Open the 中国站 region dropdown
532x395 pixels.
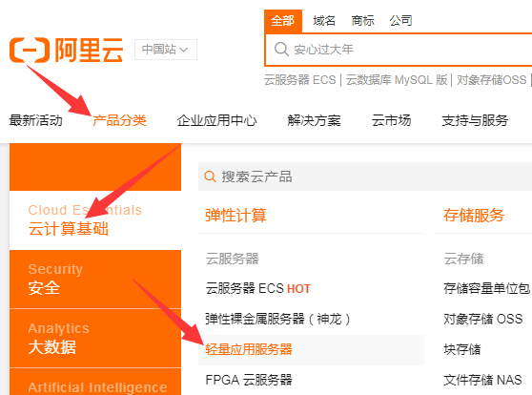click(x=166, y=50)
